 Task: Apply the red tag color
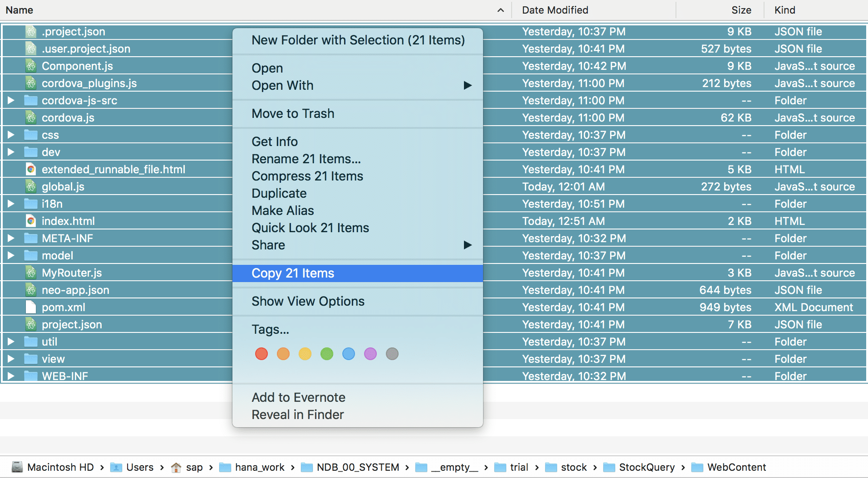tap(261, 354)
